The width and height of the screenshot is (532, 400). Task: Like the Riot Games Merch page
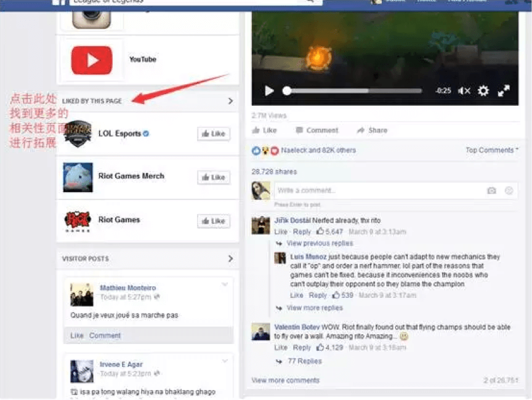click(x=214, y=177)
